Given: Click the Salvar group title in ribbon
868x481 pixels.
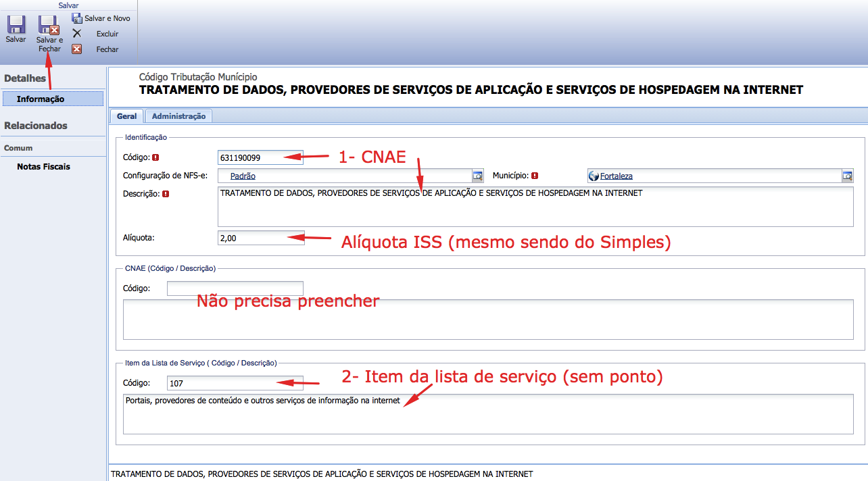Looking at the screenshot, I should click(x=68, y=5).
